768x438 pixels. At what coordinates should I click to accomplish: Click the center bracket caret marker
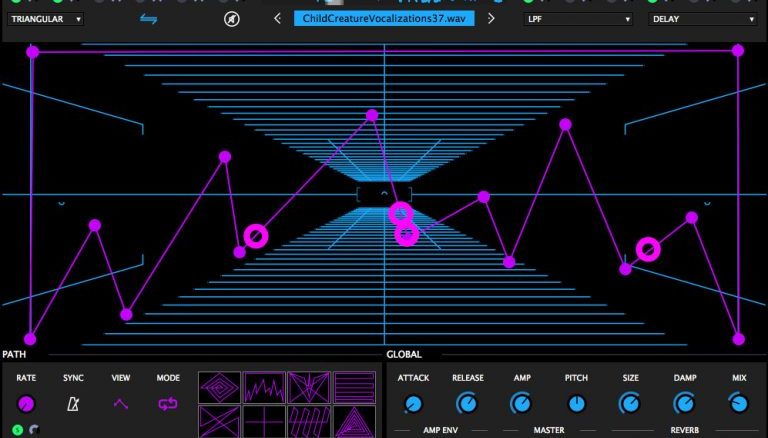click(x=384, y=194)
